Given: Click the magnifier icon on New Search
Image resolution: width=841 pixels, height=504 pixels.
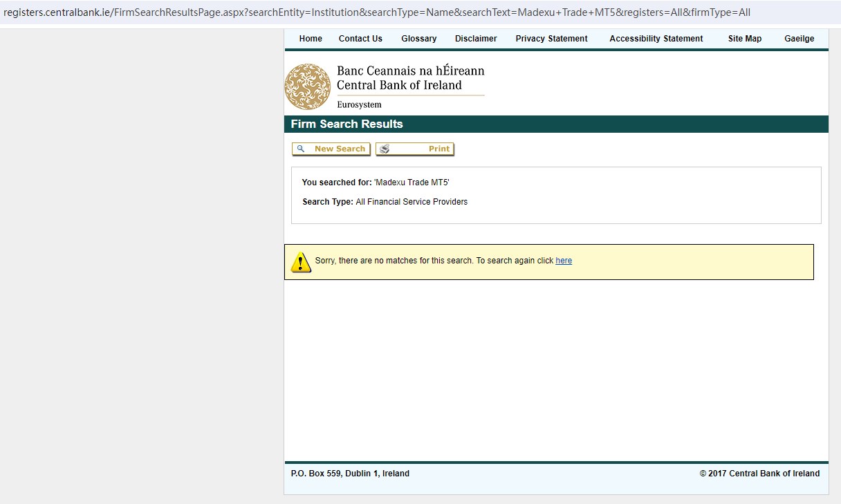Looking at the screenshot, I should [x=301, y=149].
